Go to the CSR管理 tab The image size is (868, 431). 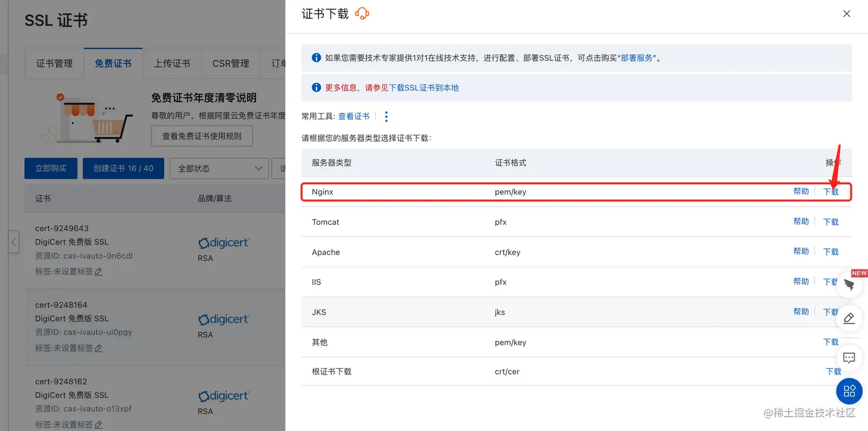pos(231,63)
